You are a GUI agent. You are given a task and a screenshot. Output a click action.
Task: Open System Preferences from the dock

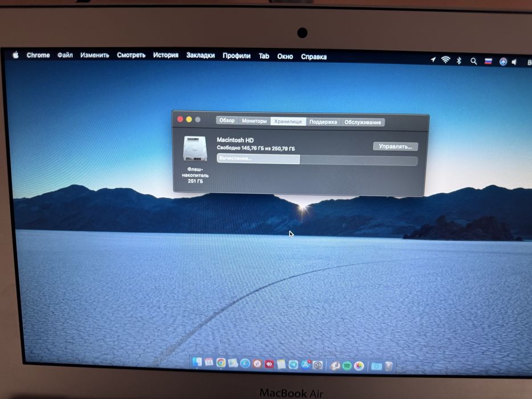[318, 365]
